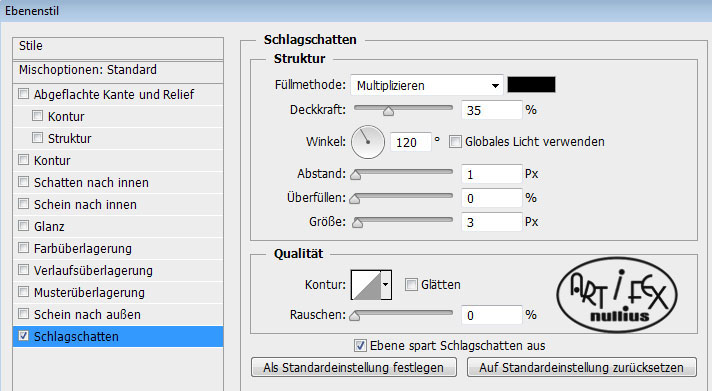Focus the Rauschen percent field

tap(492, 315)
